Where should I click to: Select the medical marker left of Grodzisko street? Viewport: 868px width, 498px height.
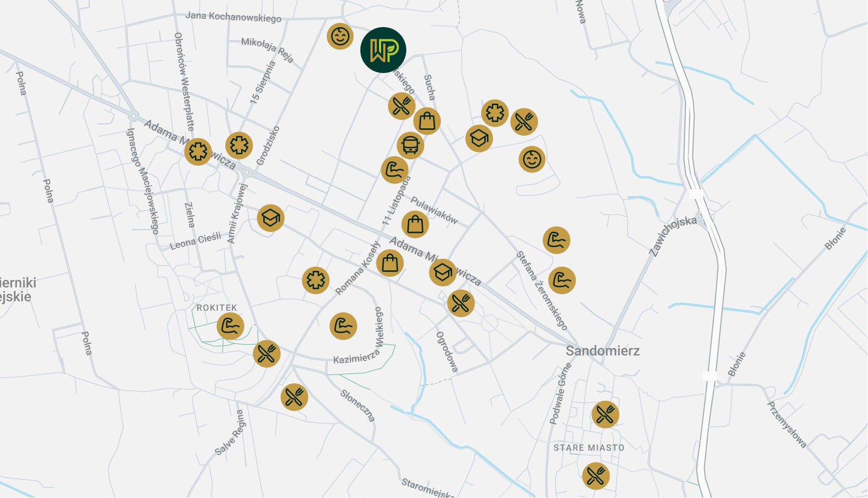point(239,145)
